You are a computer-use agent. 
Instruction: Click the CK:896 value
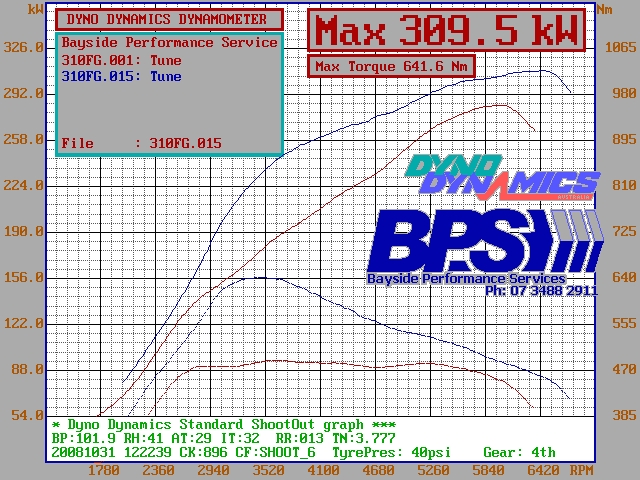(203, 452)
